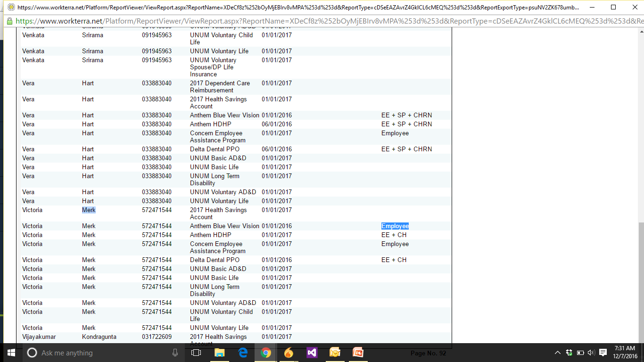Open the taskbar clock and date
The image size is (644, 362).
[624, 353]
